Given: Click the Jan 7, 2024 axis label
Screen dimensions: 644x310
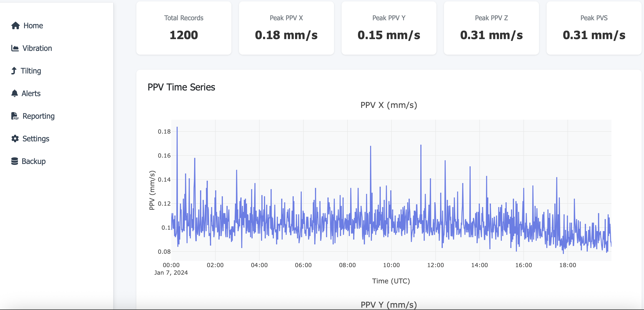Looking at the screenshot, I should click(171, 273).
